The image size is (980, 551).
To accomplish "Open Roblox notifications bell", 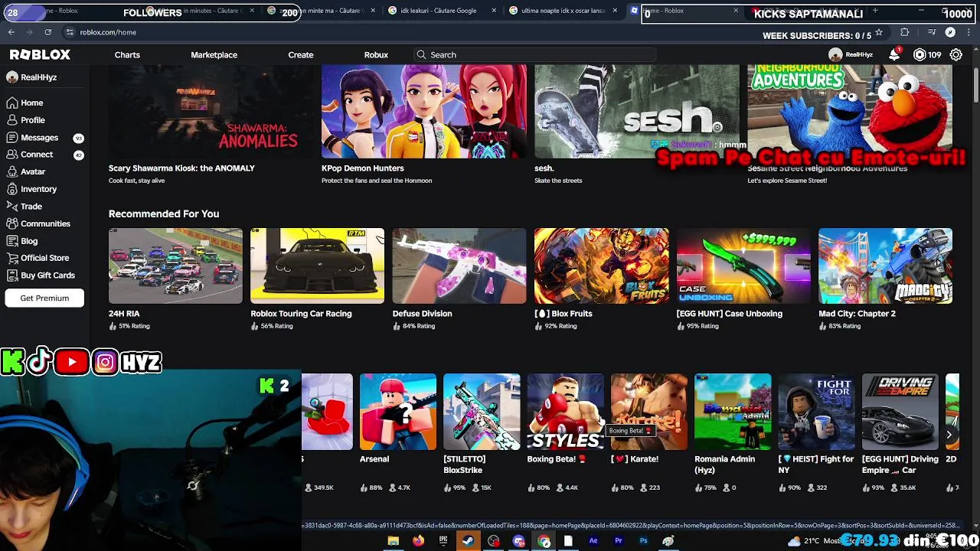I will click(894, 54).
